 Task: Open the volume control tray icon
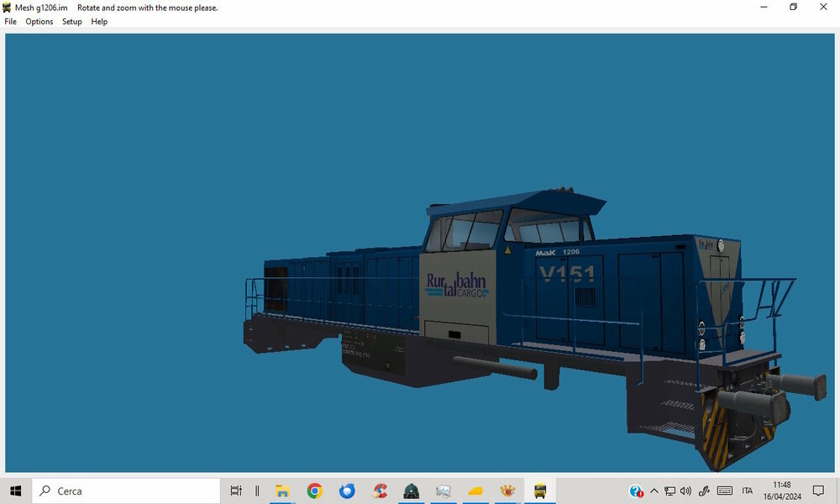[x=685, y=491]
